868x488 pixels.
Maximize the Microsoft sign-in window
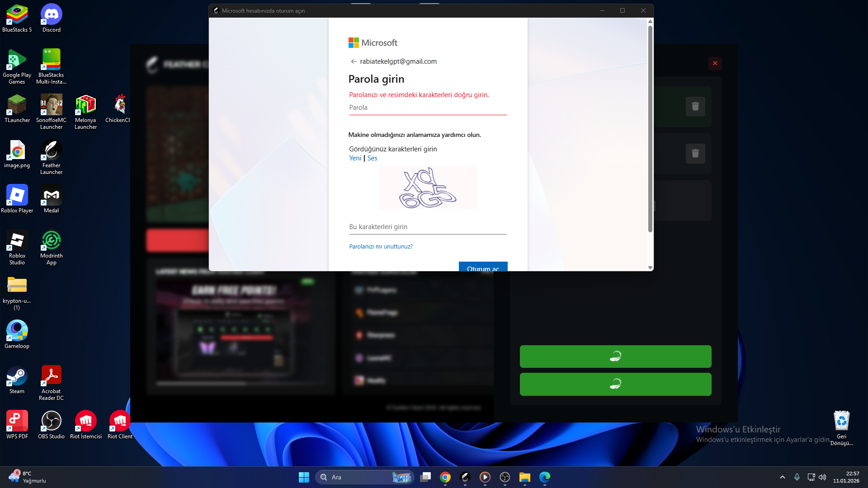click(623, 10)
